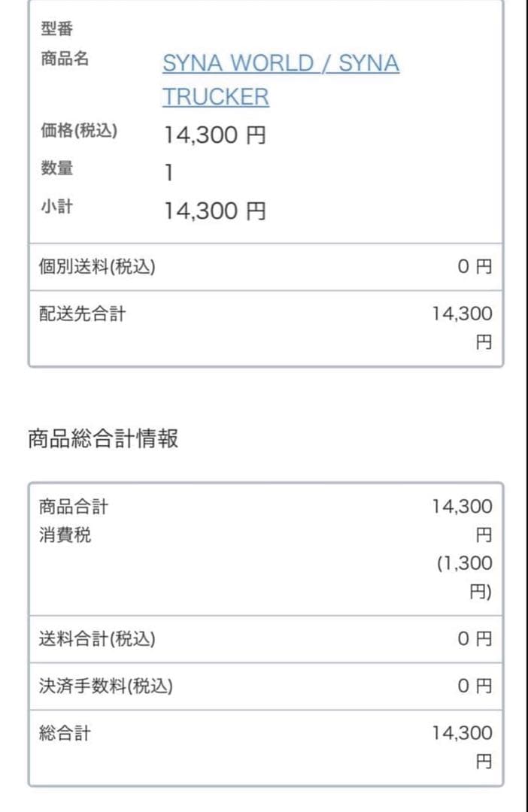This screenshot has width=528, height=812.
Task: Click the 個別送料(税込) label
Action: [x=97, y=266]
